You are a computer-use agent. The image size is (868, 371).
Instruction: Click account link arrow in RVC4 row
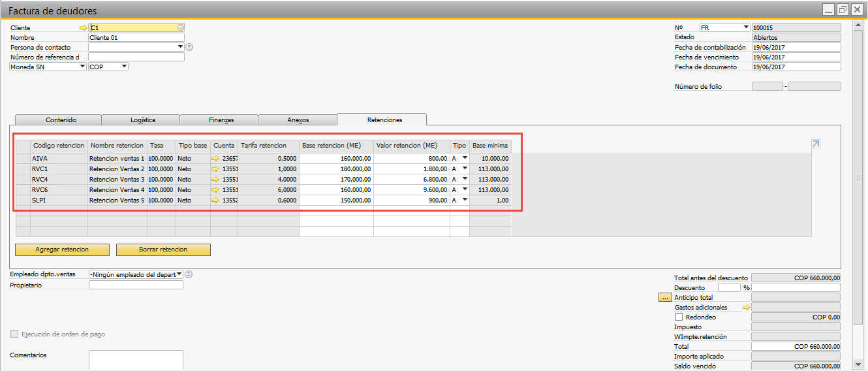[x=215, y=180]
